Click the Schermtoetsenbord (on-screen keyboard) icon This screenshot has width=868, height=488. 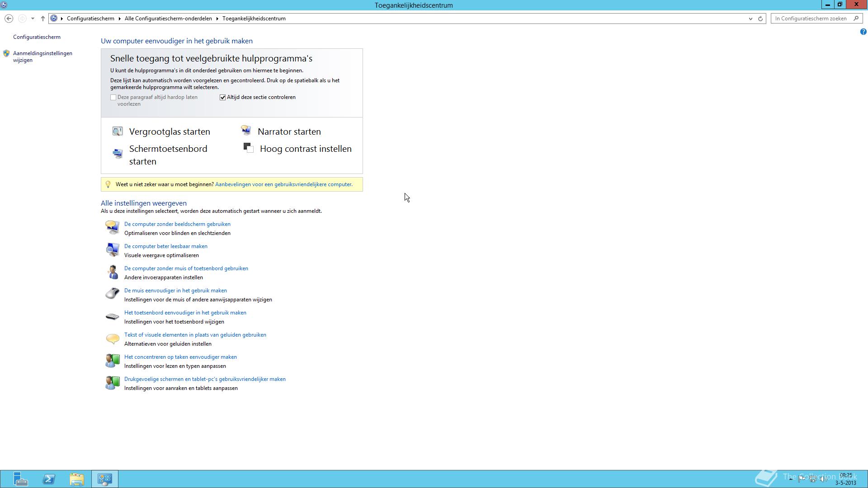coord(118,154)
